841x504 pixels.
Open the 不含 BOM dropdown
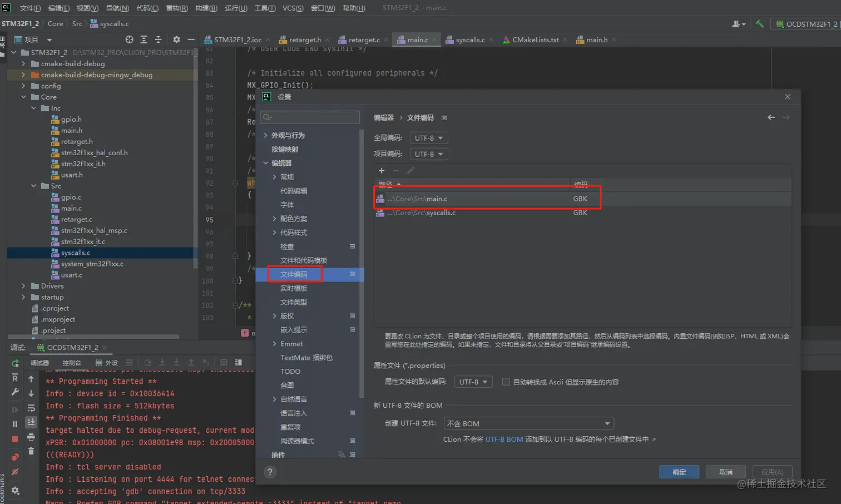[x=528, y=424]
